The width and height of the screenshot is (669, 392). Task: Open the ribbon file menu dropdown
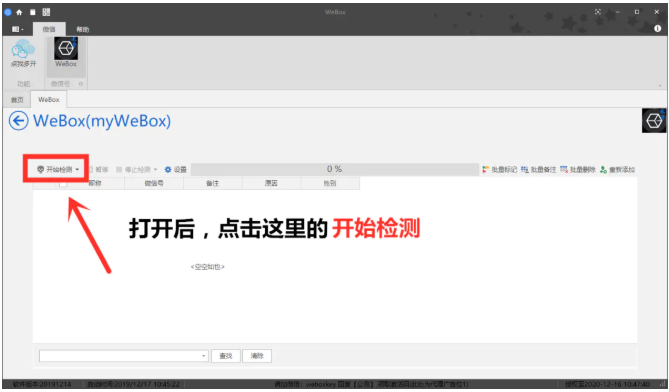[x=17, y=29]
